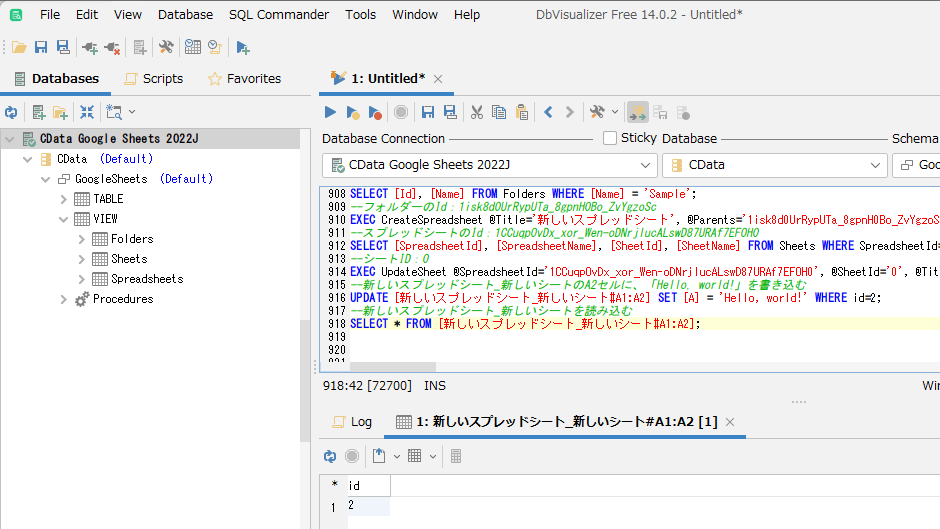Click the Disconnect plug icon with red X

[x=112, y=47]
